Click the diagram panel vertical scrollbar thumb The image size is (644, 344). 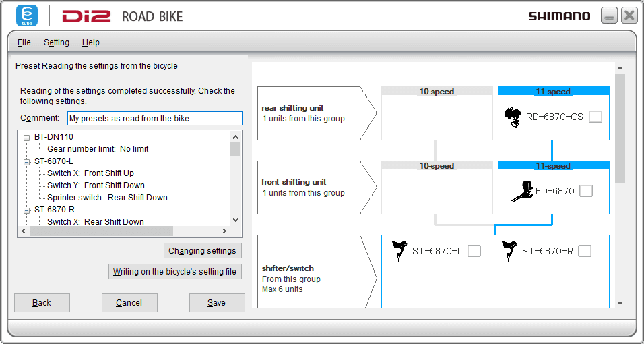[620, 128]
